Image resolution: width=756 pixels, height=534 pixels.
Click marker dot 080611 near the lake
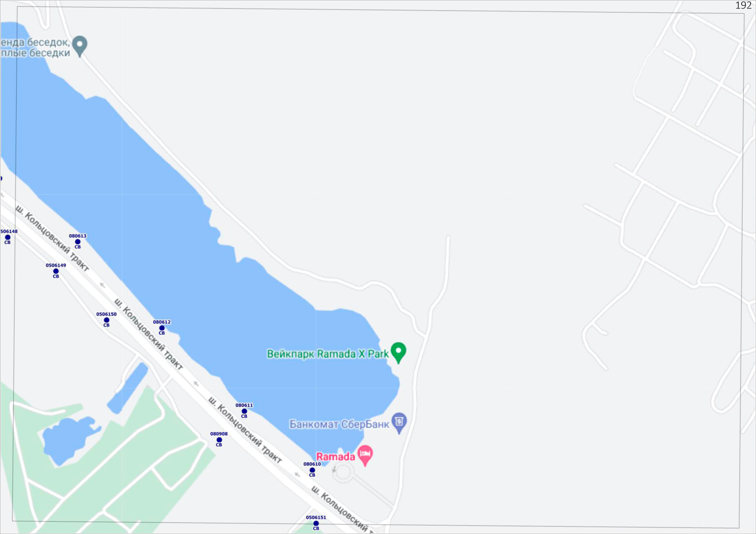coord(244,412)
